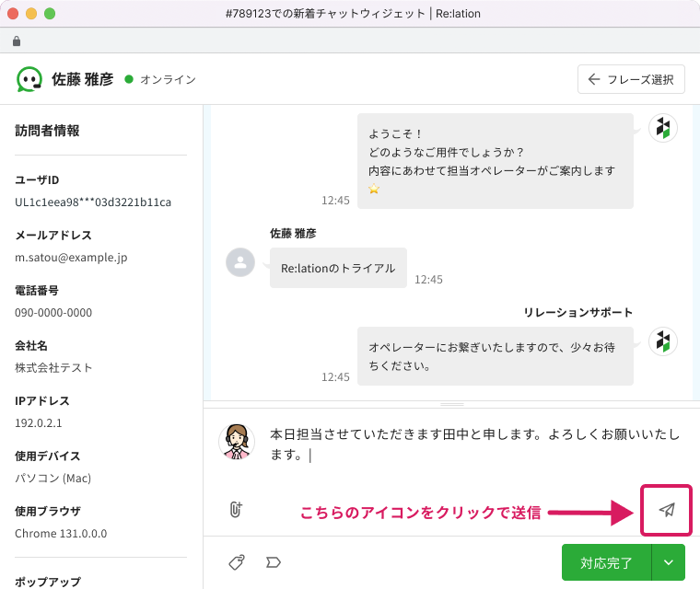Screen dimensions: 700x589
Task: Click the phone number 090-0000-0000
Action: (53, 313)
